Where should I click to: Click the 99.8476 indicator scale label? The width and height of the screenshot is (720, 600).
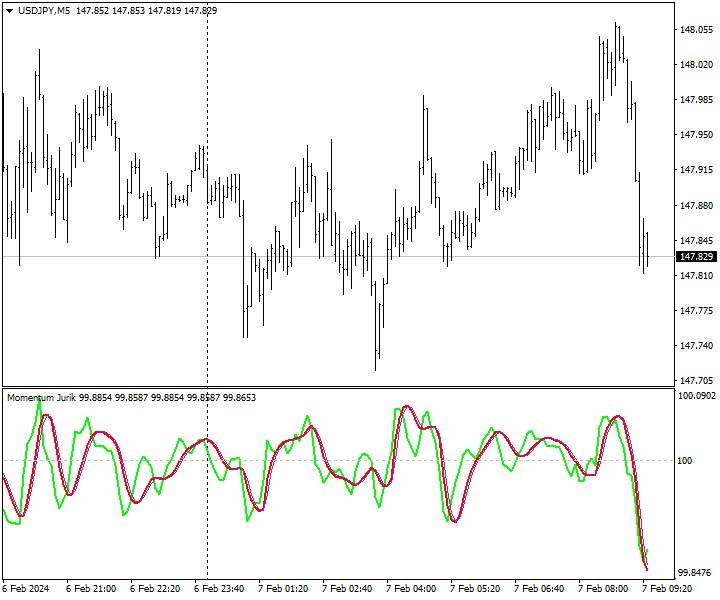[x=695, y=573]
